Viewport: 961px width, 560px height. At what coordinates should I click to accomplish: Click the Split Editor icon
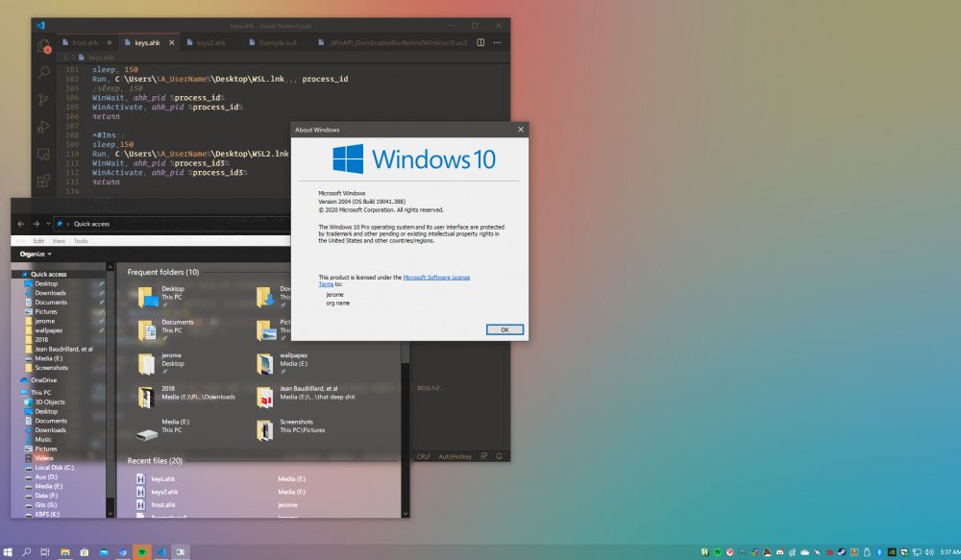482,43
